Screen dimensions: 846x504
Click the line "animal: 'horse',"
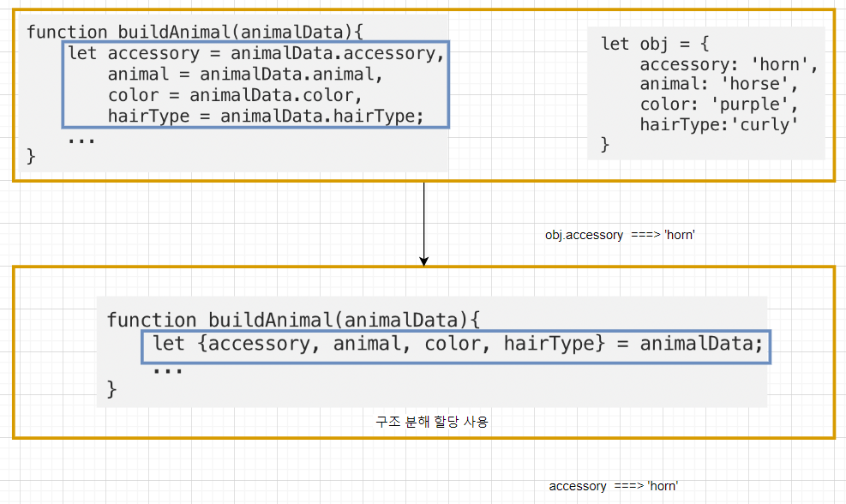click(x=718, y=84)
